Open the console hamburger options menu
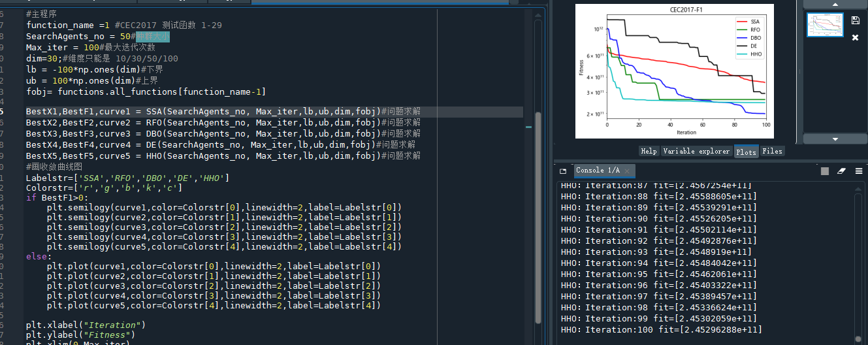 858,171
